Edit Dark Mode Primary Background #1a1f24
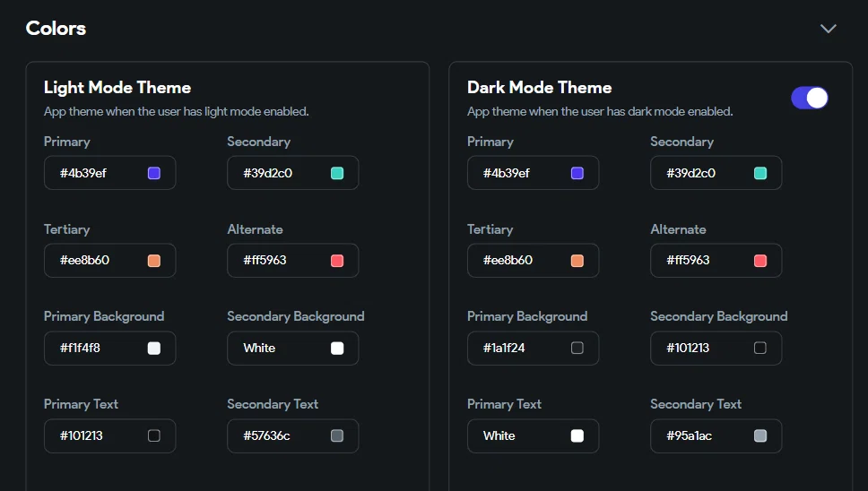This screenshot has height=491, width=868. pos(534,348)
